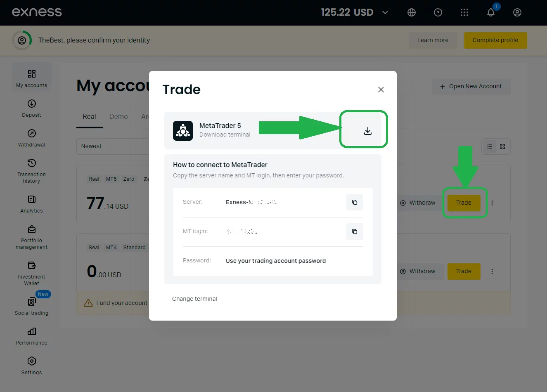Viewport: 547px width, 392px height.
Task: Copy the server name
Action: 354,202
